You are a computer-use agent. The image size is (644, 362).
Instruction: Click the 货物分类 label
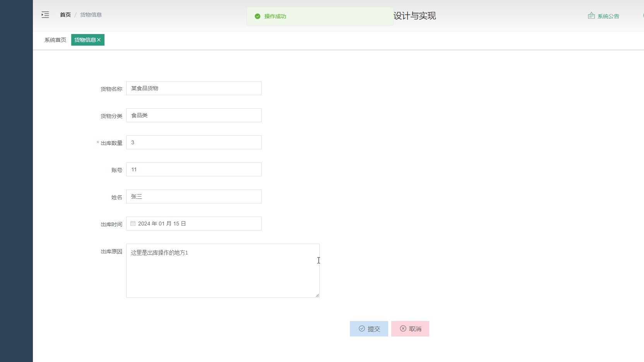tap(111, 116)
